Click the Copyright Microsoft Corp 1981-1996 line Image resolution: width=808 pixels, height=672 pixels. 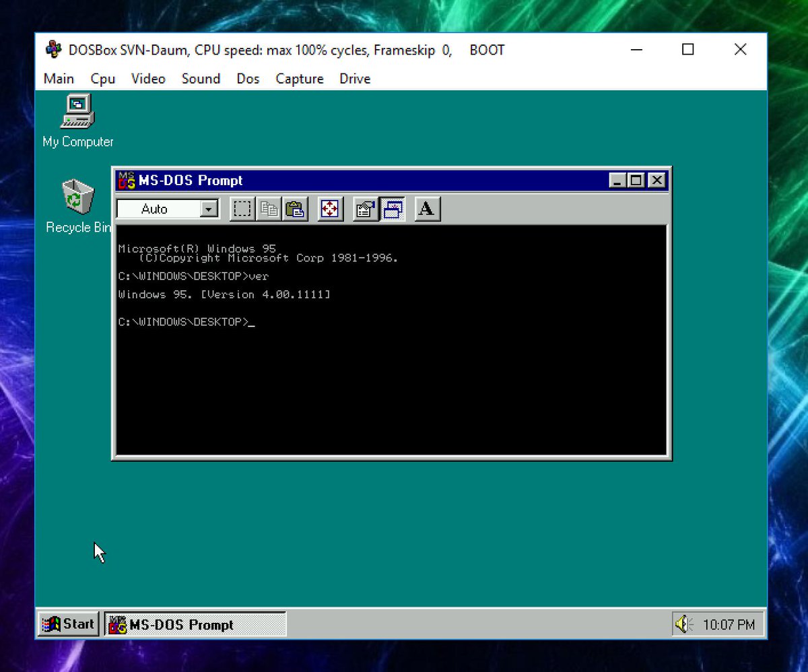(269, 258)
